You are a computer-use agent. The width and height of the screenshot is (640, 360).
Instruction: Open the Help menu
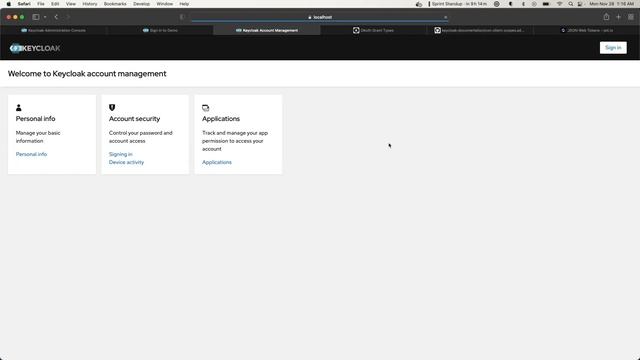[x=184, y=4]
